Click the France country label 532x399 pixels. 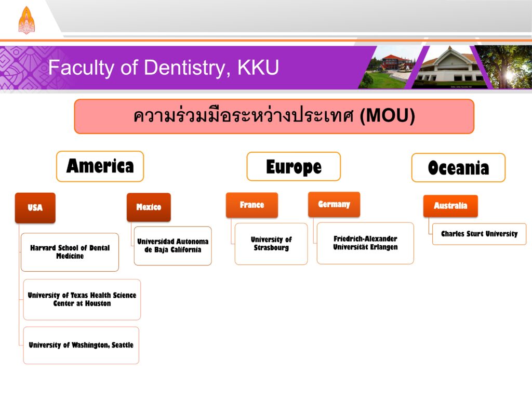click(251, 205)
